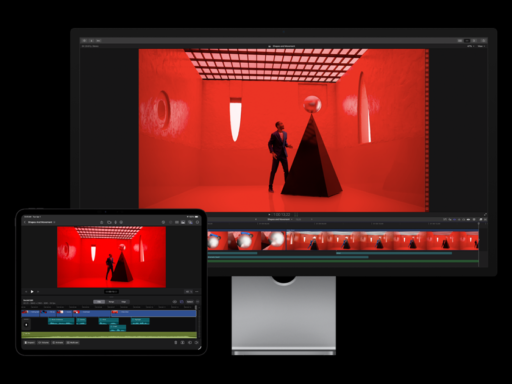Tap the microphone voiceover icon on iPad

pos(116,222)
